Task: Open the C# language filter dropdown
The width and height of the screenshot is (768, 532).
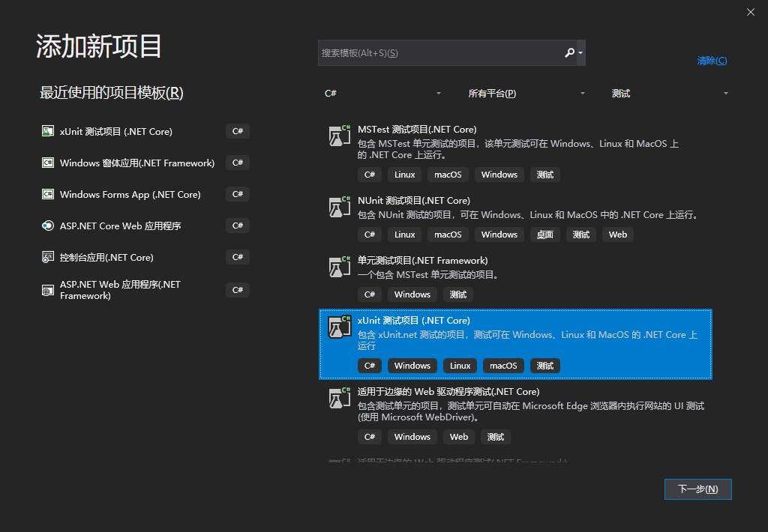Action: click(382, 94)
